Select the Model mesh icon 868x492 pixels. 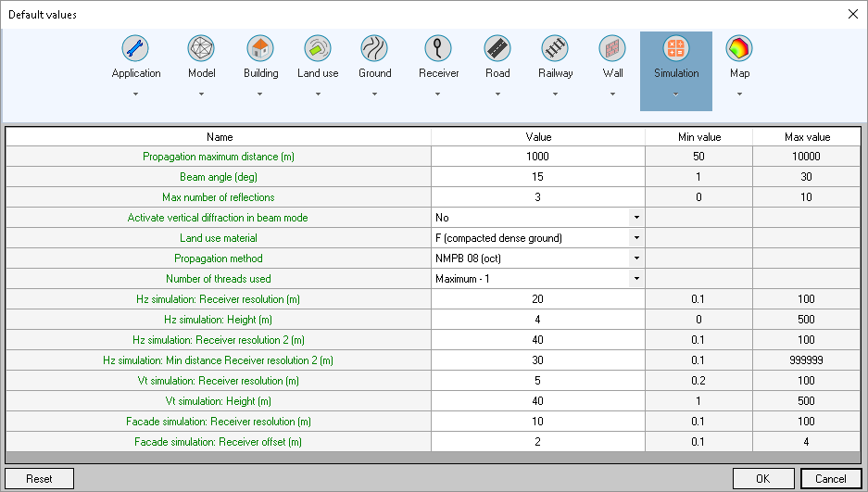pyautogui.click(x=201, y=48)
